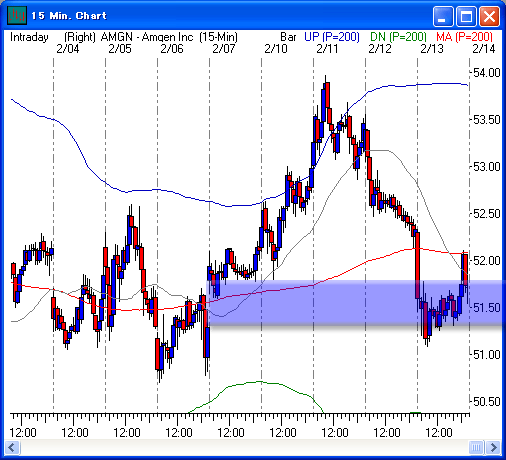Click the right scroll arrow

(x=493, y=447)
